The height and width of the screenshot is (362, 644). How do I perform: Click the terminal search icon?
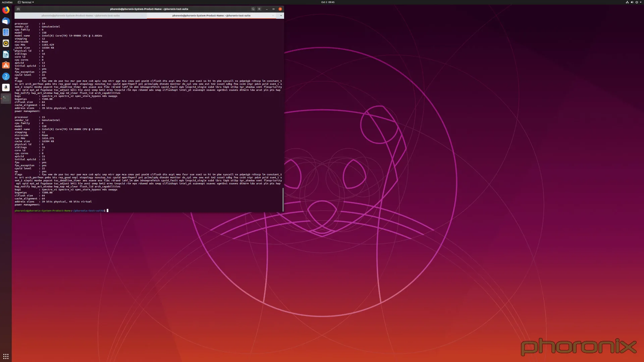pos(253,9)
